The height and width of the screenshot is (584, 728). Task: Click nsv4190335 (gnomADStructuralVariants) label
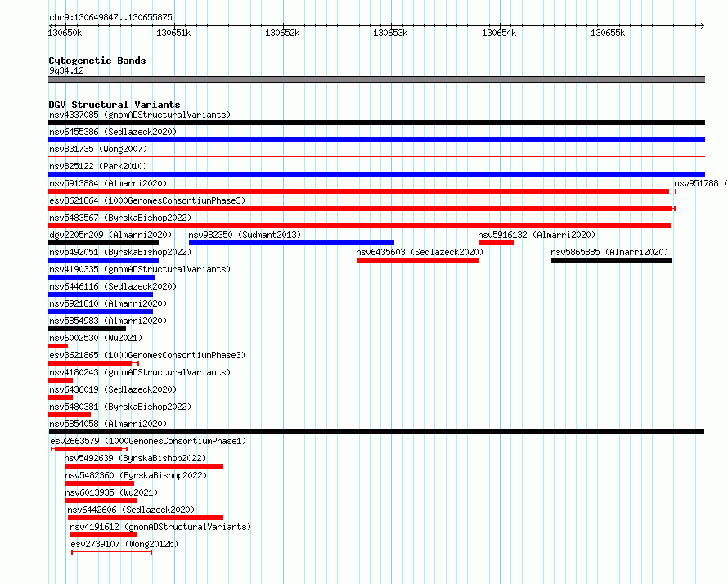point(140,269)
